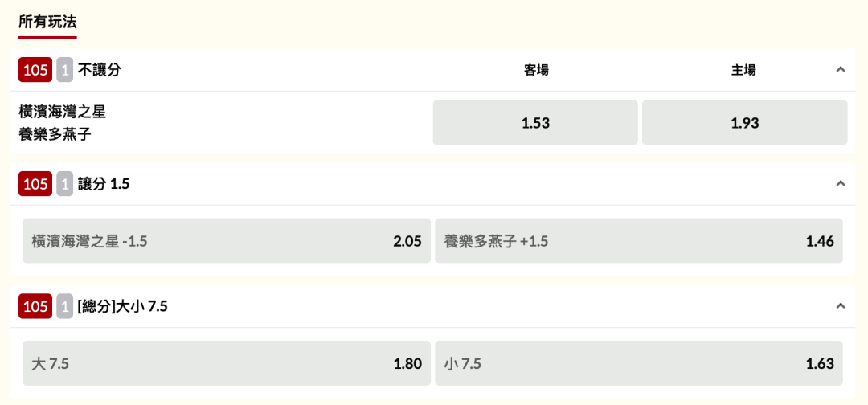Click the 主場 column header
The width and height of the screenshot is (868, 405).
(743, 70)
